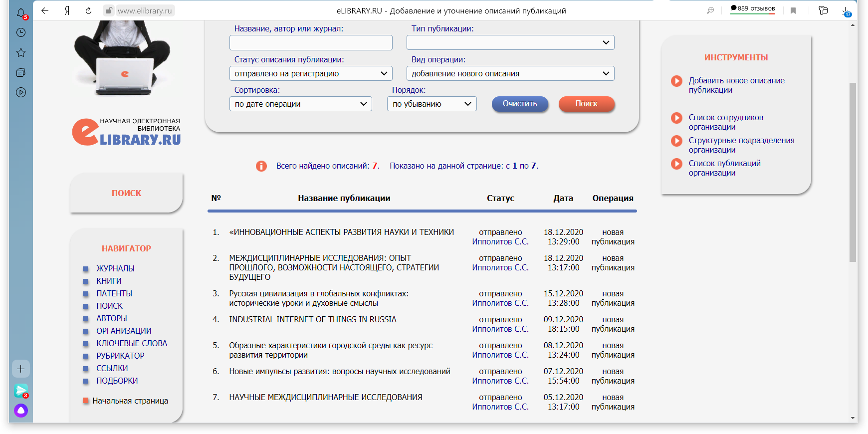Screen dimensions: 868x434
Task: Expand the Тип публикации dropdown
Action: (510, 43)
